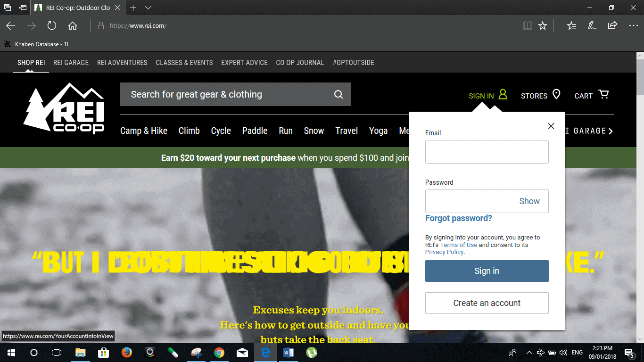Viewport: 644px width, 362px height.
Task: Click in the Email input field
Action: (x=487, y=152)
